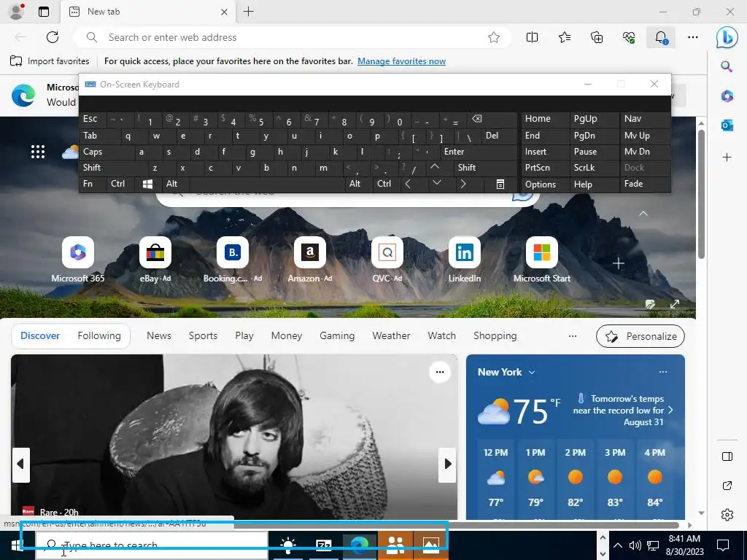Viewport: 747px width, 560px height.
Task: Open the News feed category
Action: (x=158, y=335)
